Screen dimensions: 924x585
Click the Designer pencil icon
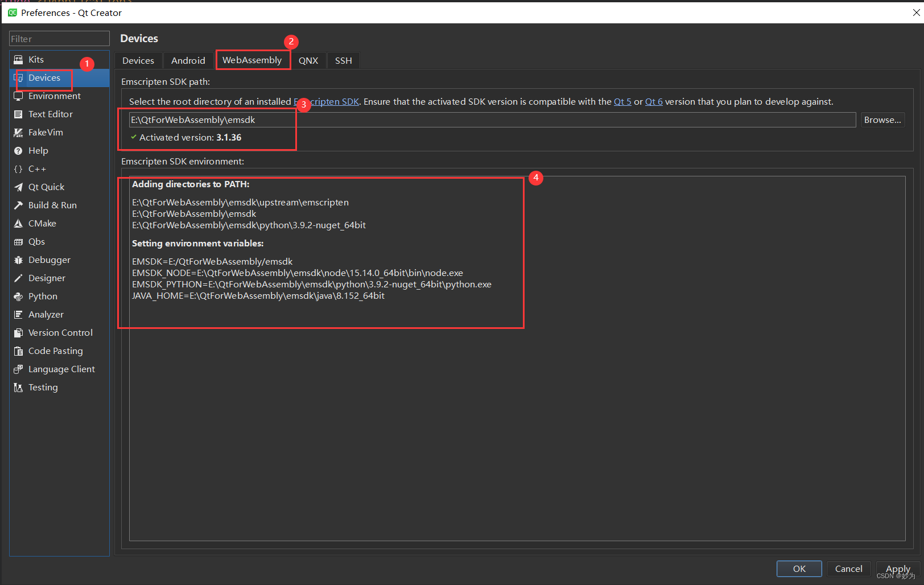18,278
